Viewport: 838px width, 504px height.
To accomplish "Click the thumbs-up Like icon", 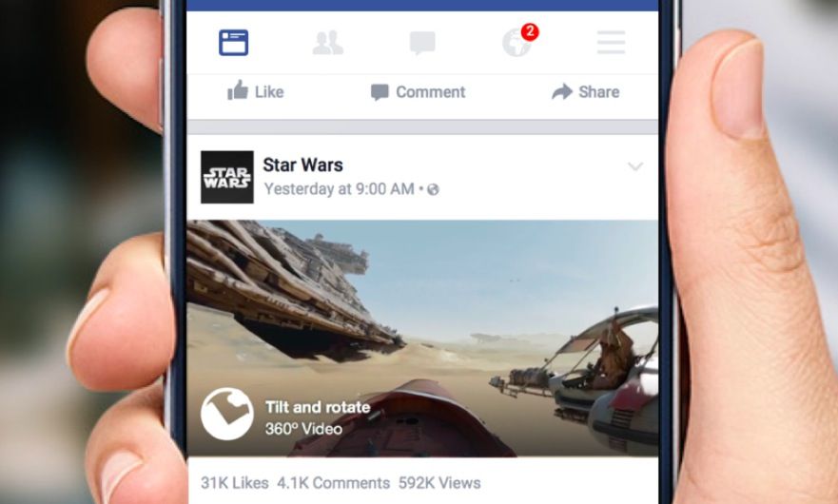I will coord(238,91).
